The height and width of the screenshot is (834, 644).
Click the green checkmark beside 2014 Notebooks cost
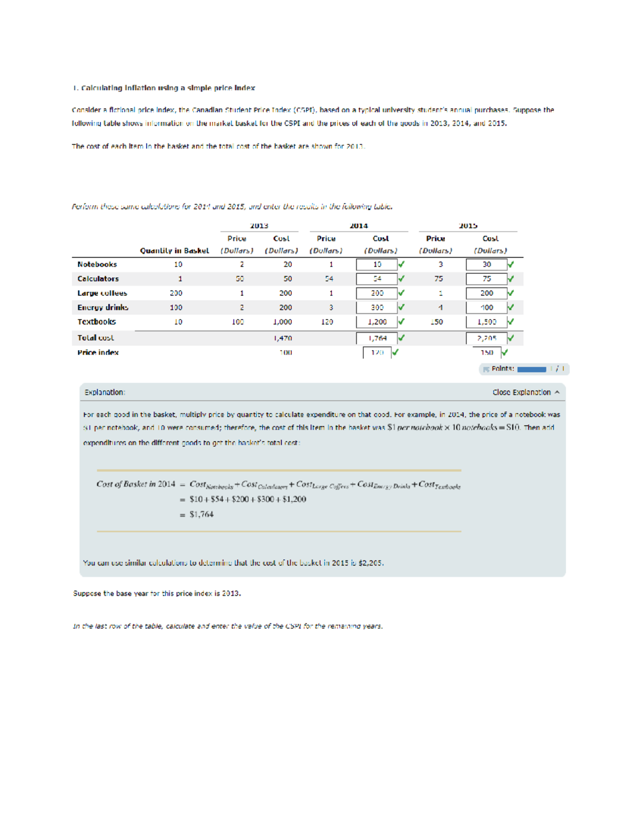pos(401,264)
